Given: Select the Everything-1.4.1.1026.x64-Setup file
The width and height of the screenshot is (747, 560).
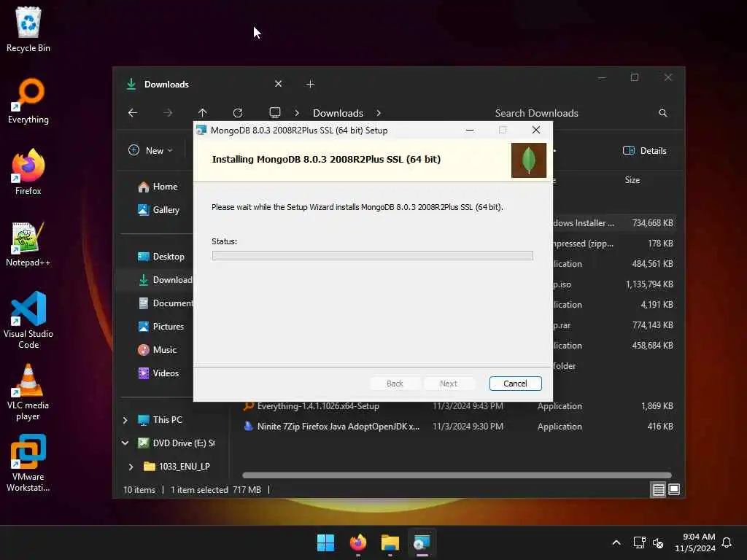Looking at the screenshot, I should [x=318, y=406].
